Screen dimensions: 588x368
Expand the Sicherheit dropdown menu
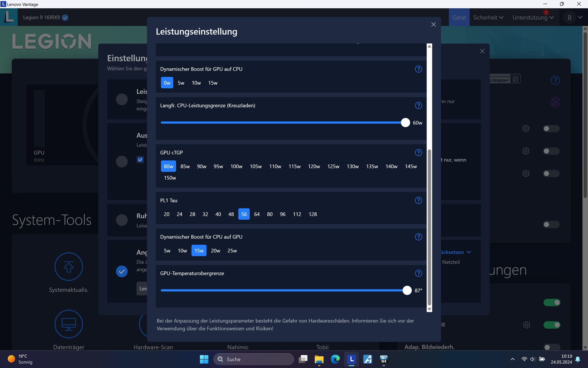[x=488, y=17]
